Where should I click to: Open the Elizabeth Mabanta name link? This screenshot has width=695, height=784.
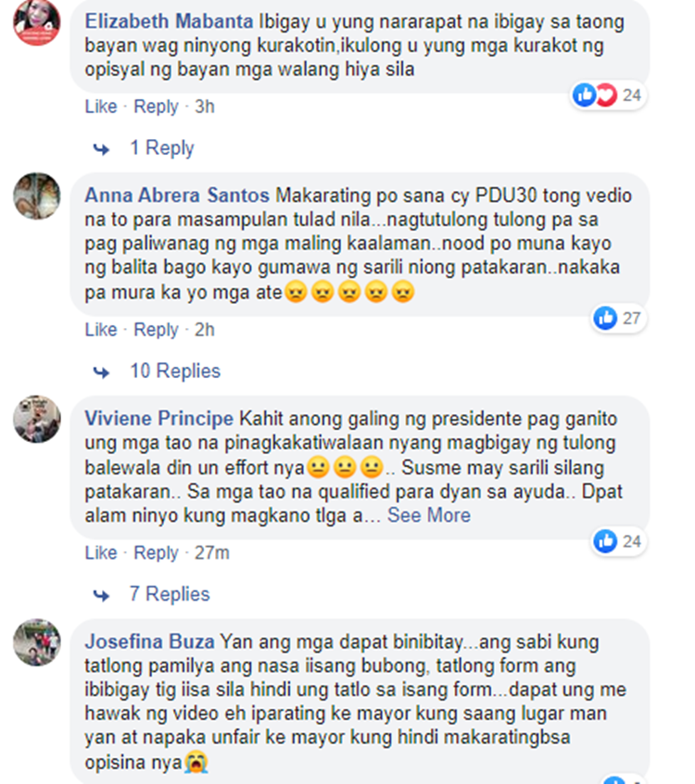coord(169,21)
